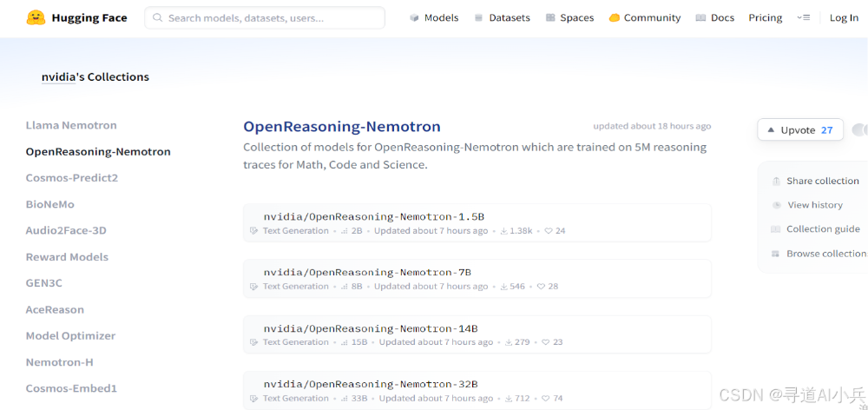Open the GEN3C collection

point(44,283)
